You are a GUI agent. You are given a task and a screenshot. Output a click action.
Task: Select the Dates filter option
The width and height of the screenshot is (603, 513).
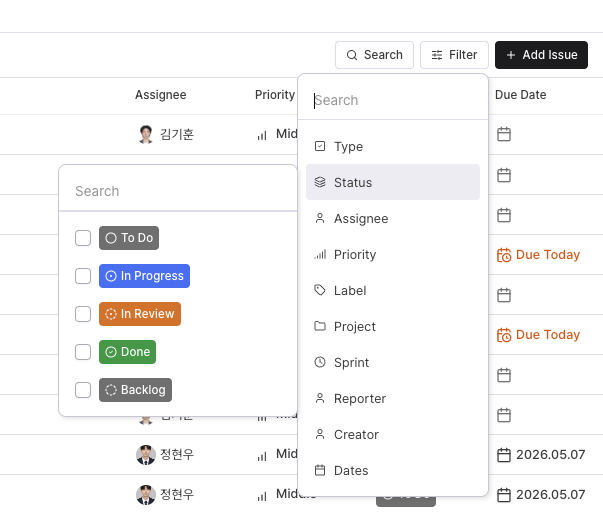tap(393, 470)
